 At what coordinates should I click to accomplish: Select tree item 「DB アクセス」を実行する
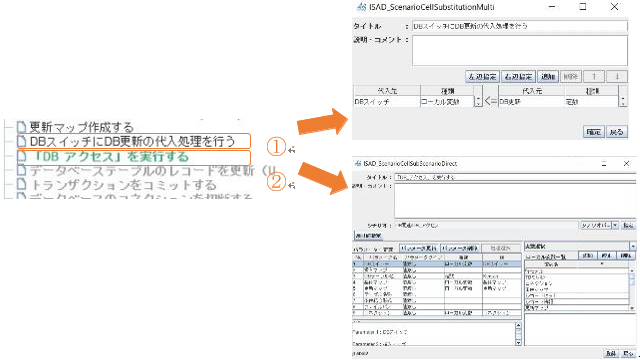109,157
